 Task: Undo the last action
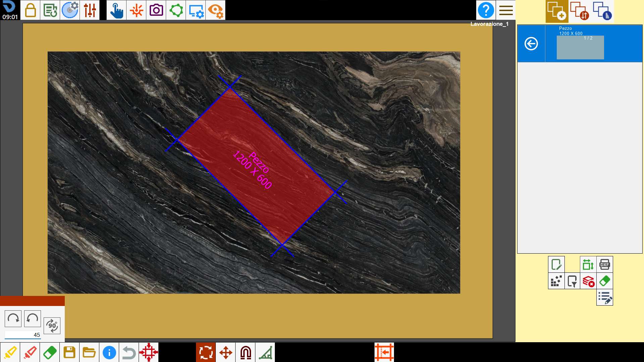129,352
